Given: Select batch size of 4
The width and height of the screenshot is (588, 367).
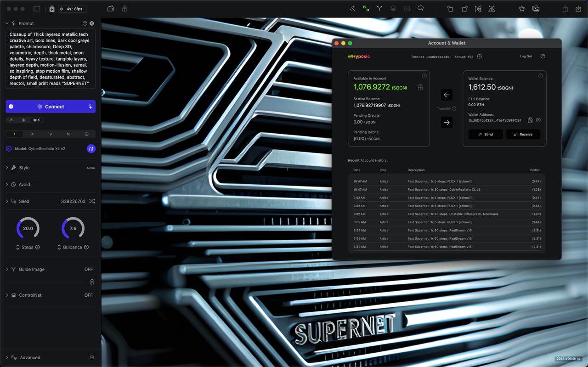Looking at the screenshot, I should click(x=33, y=134).
